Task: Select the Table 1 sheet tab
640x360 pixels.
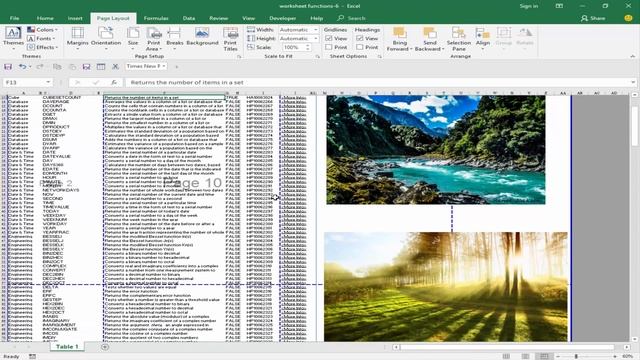Action: pos(67,347)
